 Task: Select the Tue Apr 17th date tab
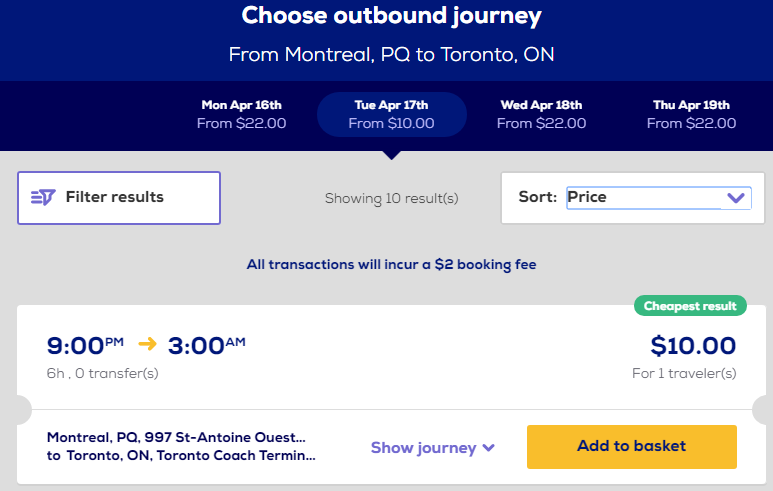click(x=391, y=114)
